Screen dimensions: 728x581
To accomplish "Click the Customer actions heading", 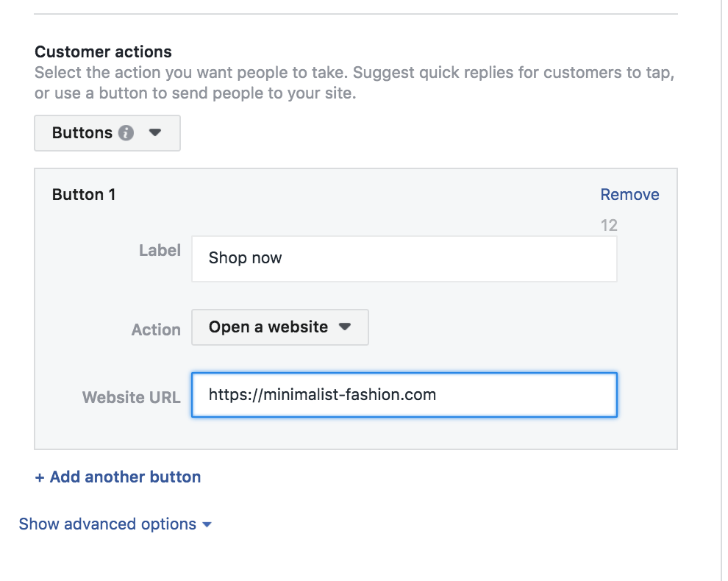I will (x=103, y=52).
